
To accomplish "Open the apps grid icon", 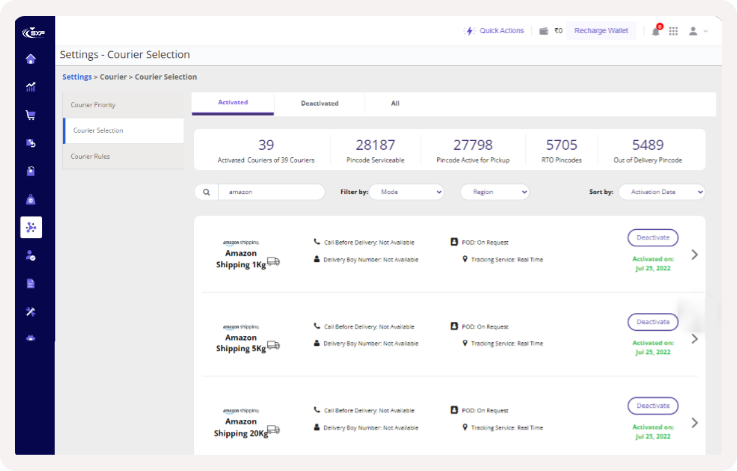I will pyautogui.click(x=674, y=31).
